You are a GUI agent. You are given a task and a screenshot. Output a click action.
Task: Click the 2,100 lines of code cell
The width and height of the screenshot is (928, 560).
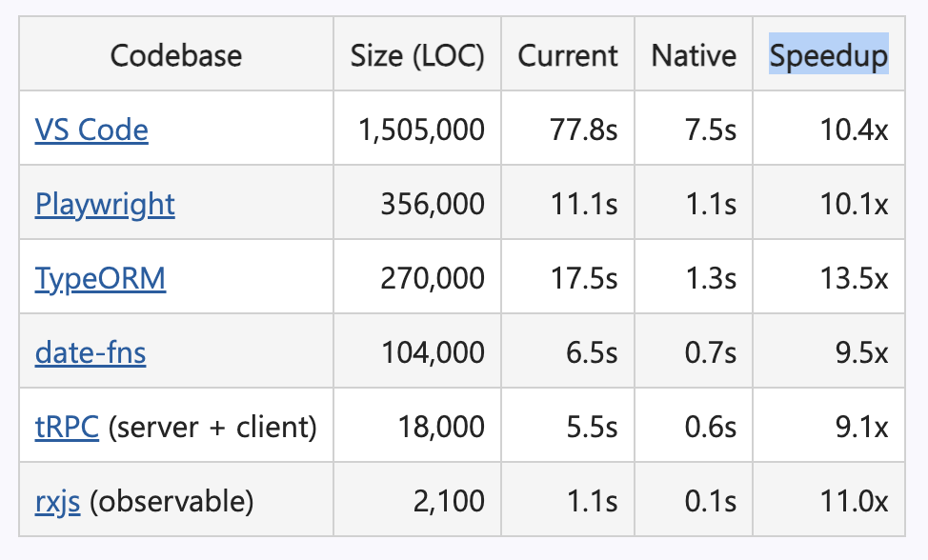tap(449, 502)
